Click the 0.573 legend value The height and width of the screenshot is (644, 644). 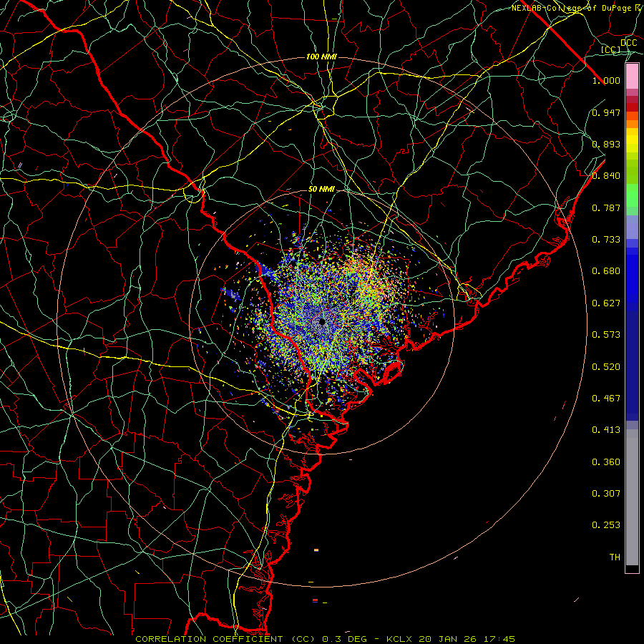tap(606, 335)
